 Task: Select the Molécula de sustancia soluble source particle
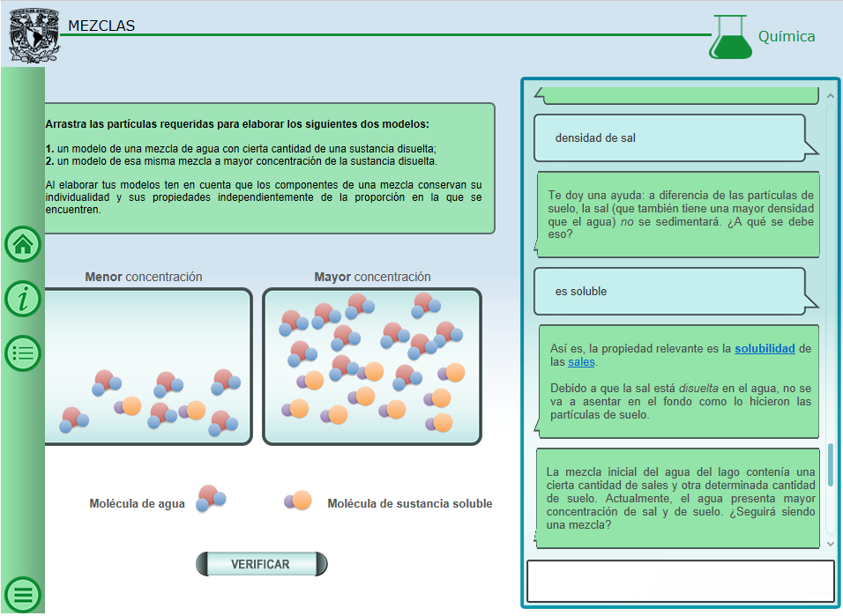298,501
